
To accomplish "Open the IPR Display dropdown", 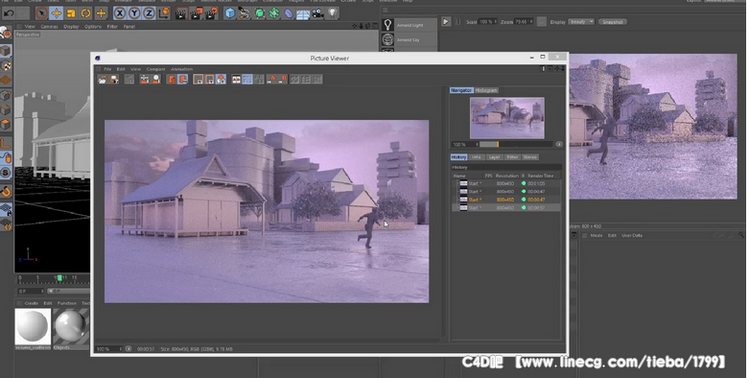I will (581, 22).
